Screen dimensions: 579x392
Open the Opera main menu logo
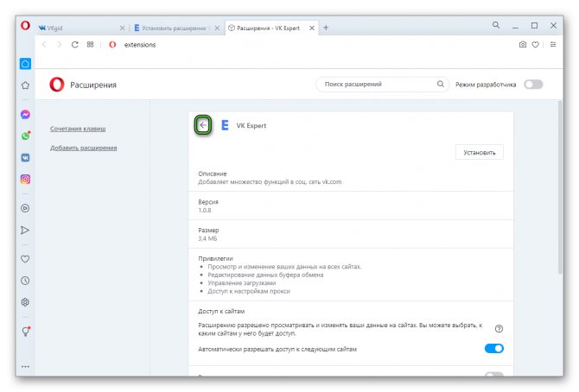pyautogui.click(x=25, y=25)
